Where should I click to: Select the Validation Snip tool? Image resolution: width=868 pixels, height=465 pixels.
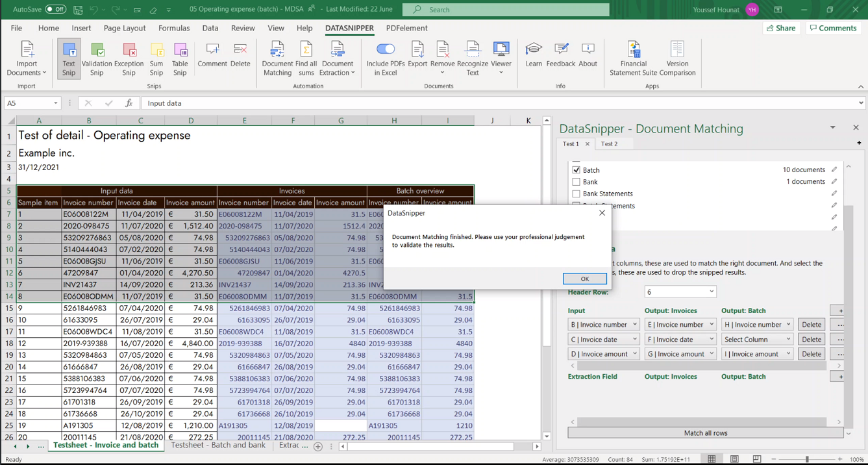tap(97, 58)
